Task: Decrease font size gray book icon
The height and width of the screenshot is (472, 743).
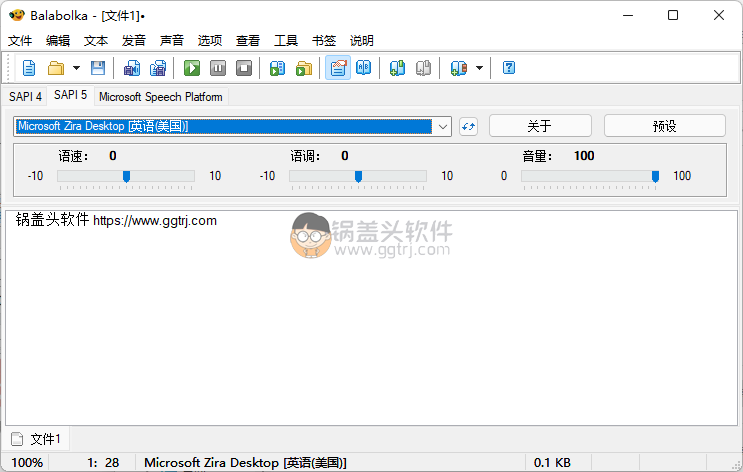Action: pos(423,68)
